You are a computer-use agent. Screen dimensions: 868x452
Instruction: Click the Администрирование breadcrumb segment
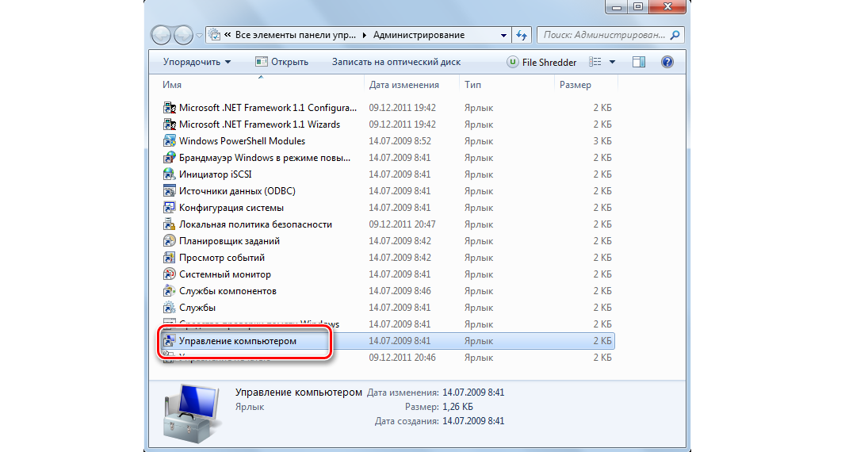coord(419,36)
